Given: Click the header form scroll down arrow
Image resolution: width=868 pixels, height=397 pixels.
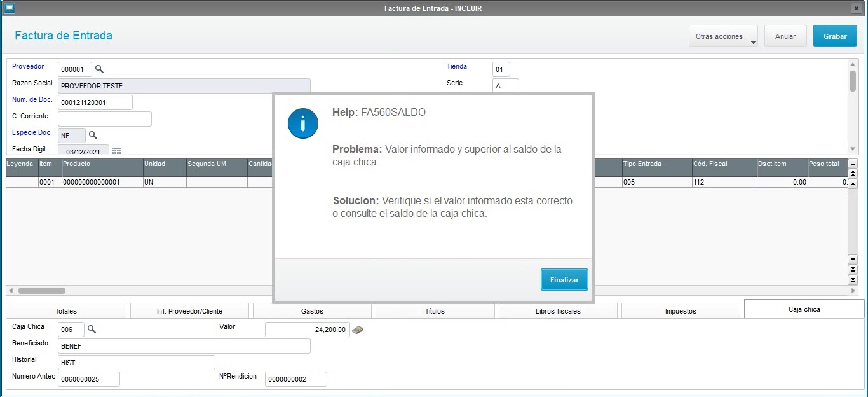Looking at the screenshot, I should 853,149.
